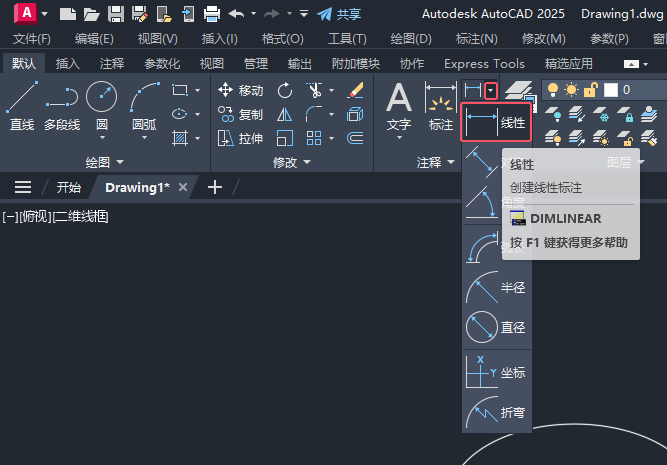Screen dimensions: 667x465
Task: Open the dimension type dropdown arrow
Action: pyautogui.click(x=490, y=91)
